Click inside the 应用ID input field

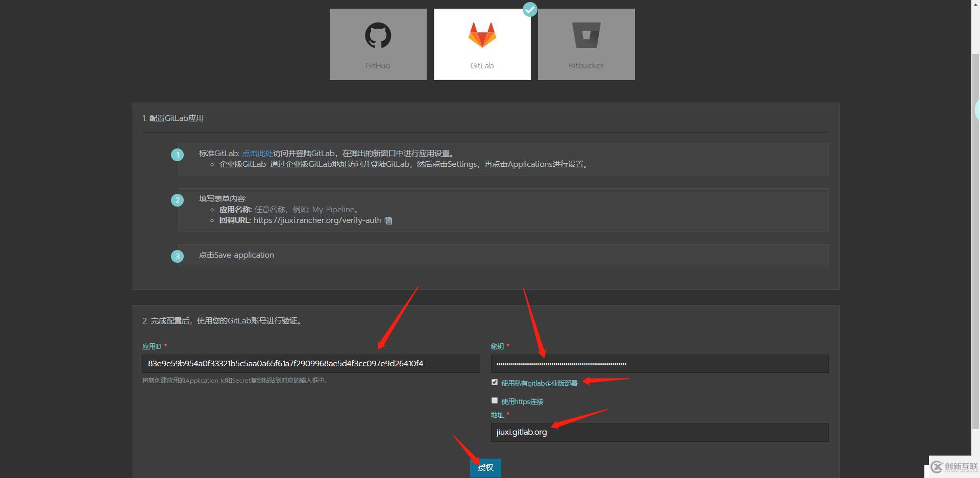(x=310, y=363)
